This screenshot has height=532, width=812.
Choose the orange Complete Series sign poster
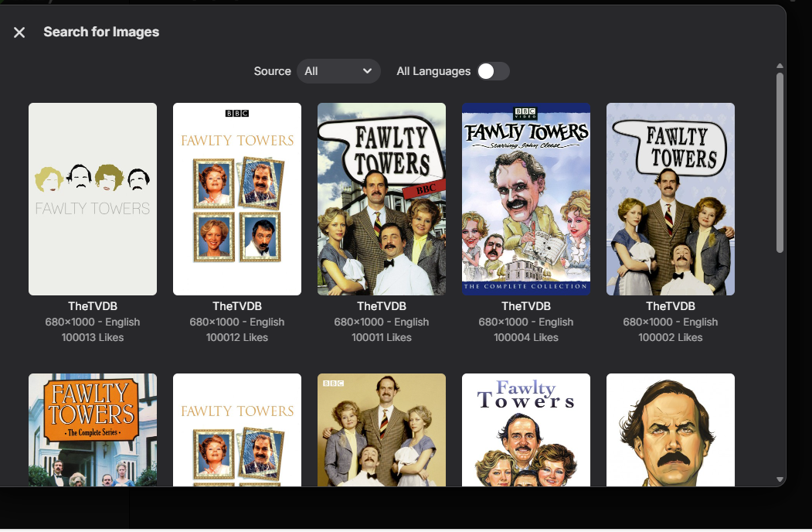pyautogui.click(x=93, y=430)
